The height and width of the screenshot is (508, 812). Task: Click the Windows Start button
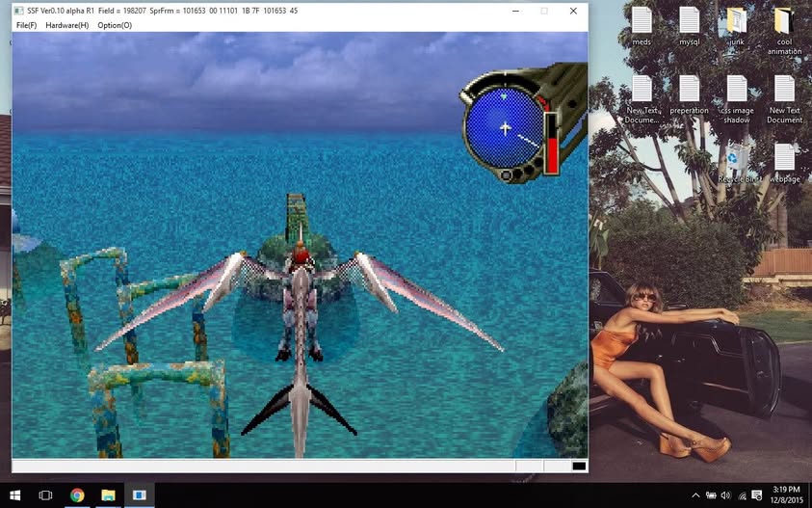click(x=15, y=495)
